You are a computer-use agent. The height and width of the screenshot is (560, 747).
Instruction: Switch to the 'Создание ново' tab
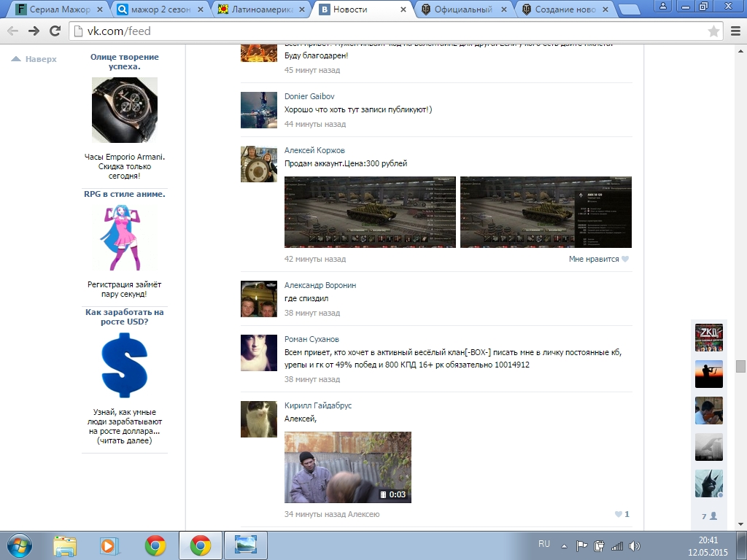[565, 9]
